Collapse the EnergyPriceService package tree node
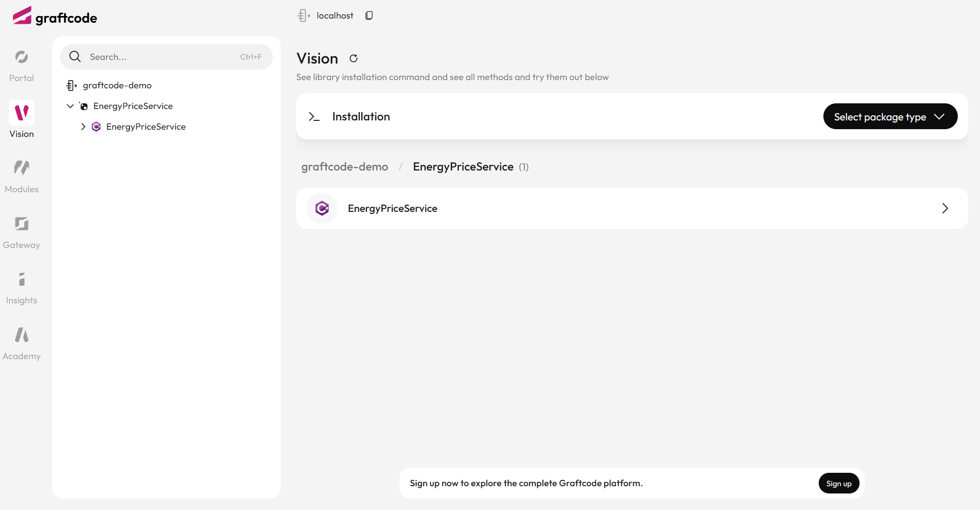980x510 pixels. point(70,106)
